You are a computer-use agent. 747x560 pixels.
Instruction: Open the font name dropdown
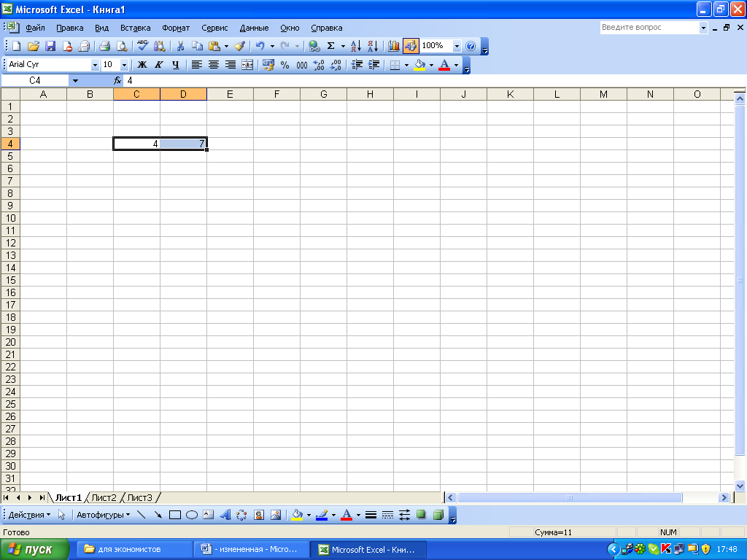pos(95,65)
